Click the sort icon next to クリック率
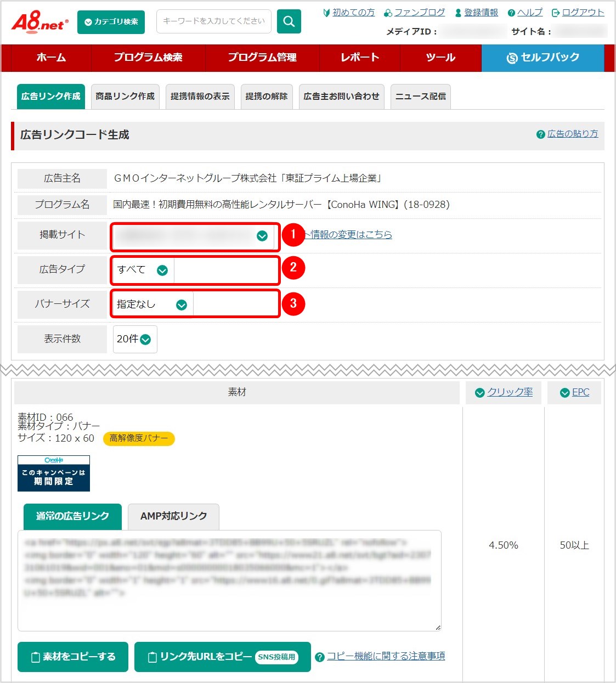616x683 pixels. (x=480, y=392)
